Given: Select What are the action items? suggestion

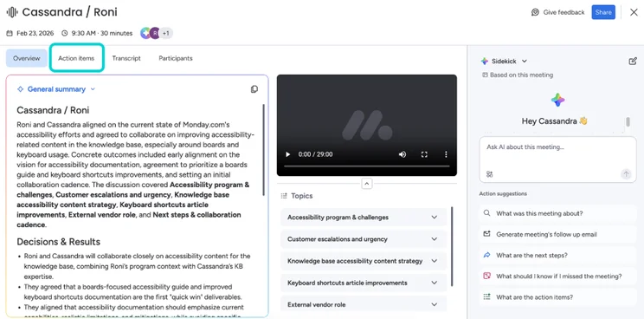Looking at the screenshot, I should pyautogui.click(x=557, y=297).
